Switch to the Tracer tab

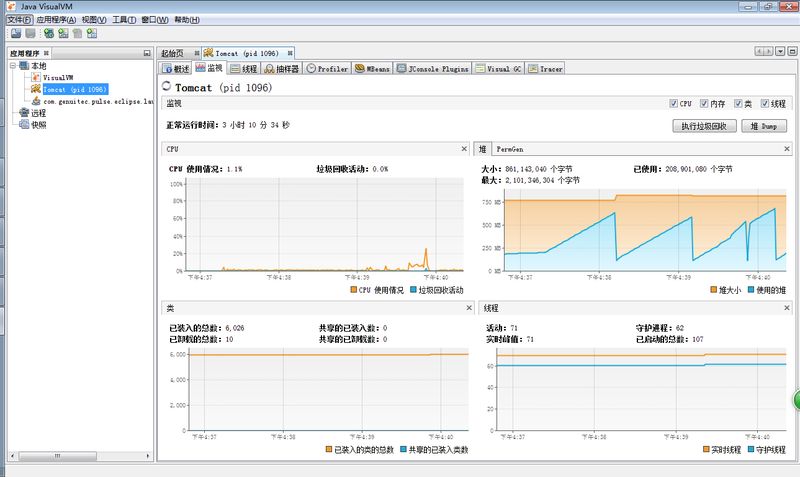click(545, 68)
